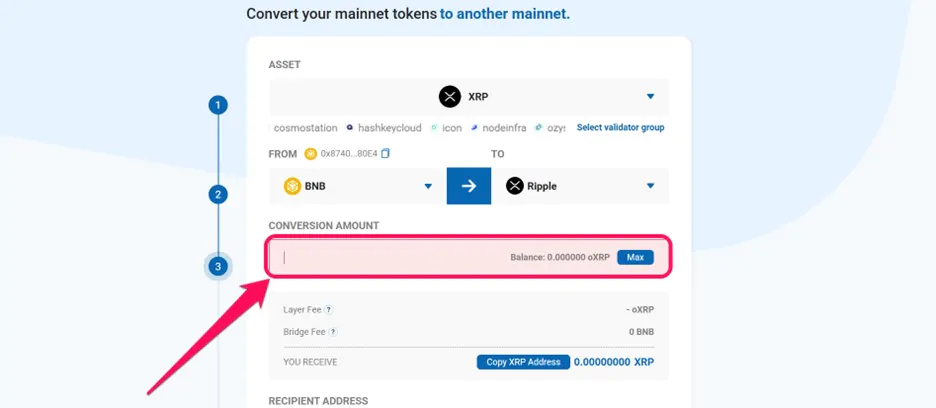Screen dimensions: 936x408
Task: Click the BNB icon beside the wallet address
Action: 310,154
